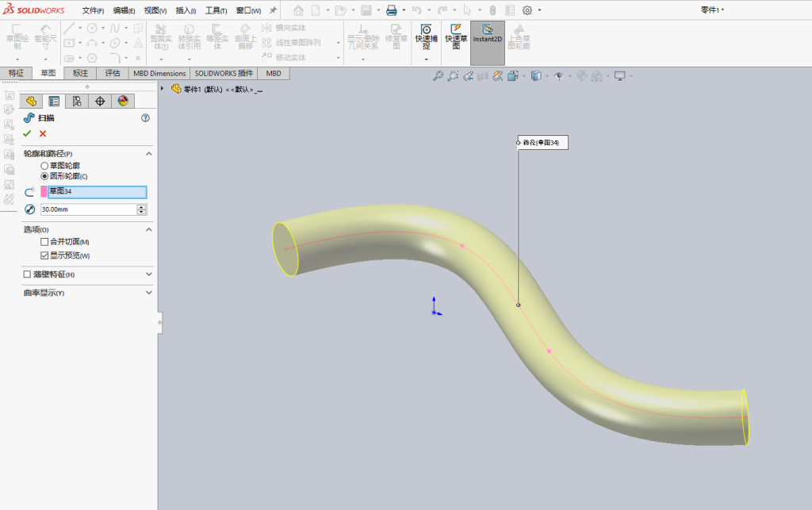Open the DimXpertManager crosshair tab

[x=100, y=101]
